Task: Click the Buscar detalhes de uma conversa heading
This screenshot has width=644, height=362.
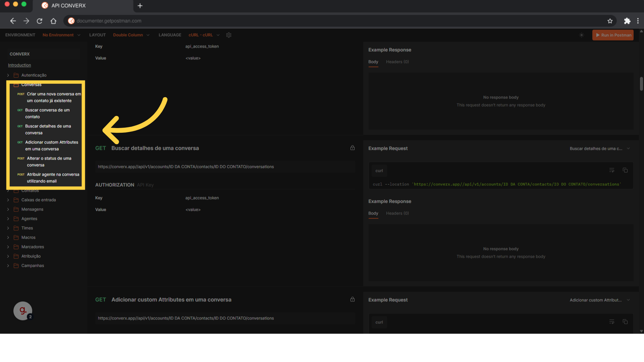Action: (155, 148)
